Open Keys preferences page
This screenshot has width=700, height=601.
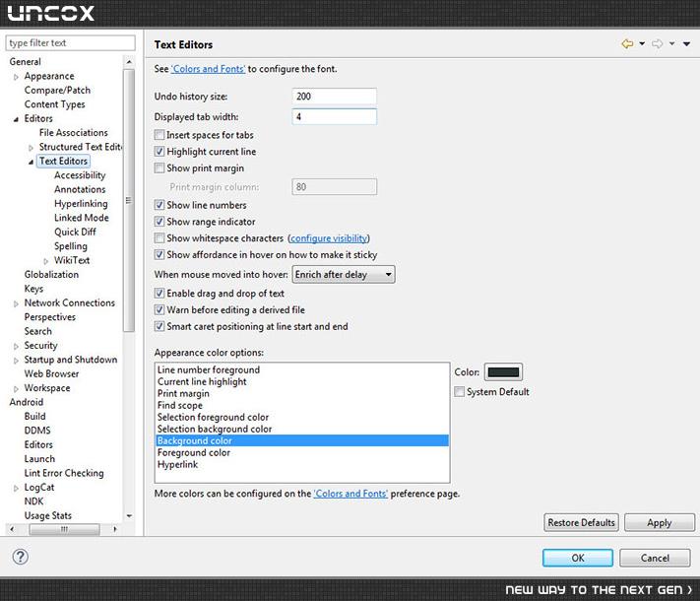[33, 289]
